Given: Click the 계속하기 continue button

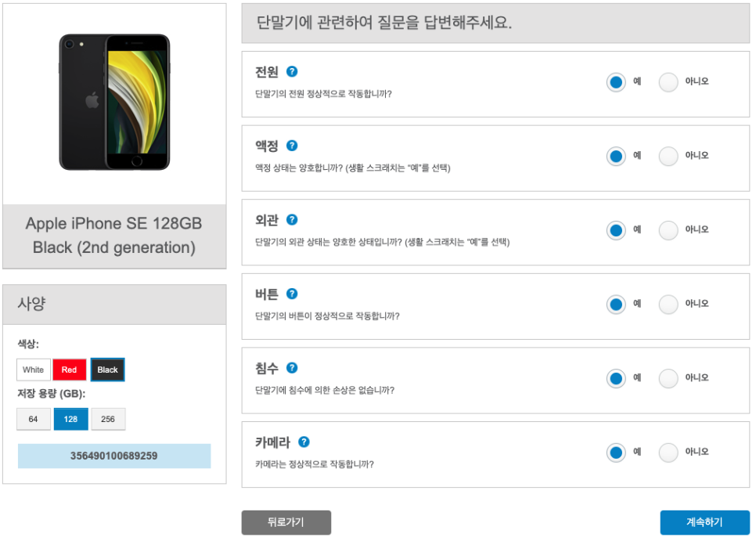Looking at the screenshot, I should click(x=704, y=522).
